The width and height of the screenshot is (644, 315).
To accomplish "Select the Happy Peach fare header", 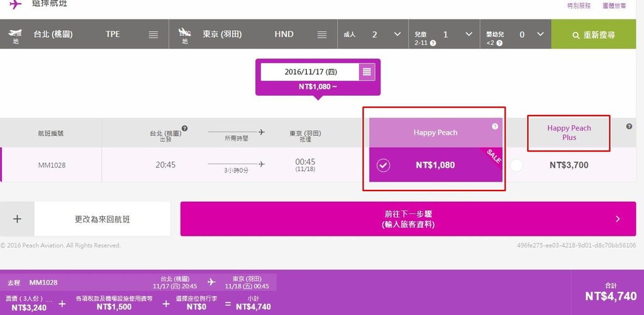I will [435, 133].
